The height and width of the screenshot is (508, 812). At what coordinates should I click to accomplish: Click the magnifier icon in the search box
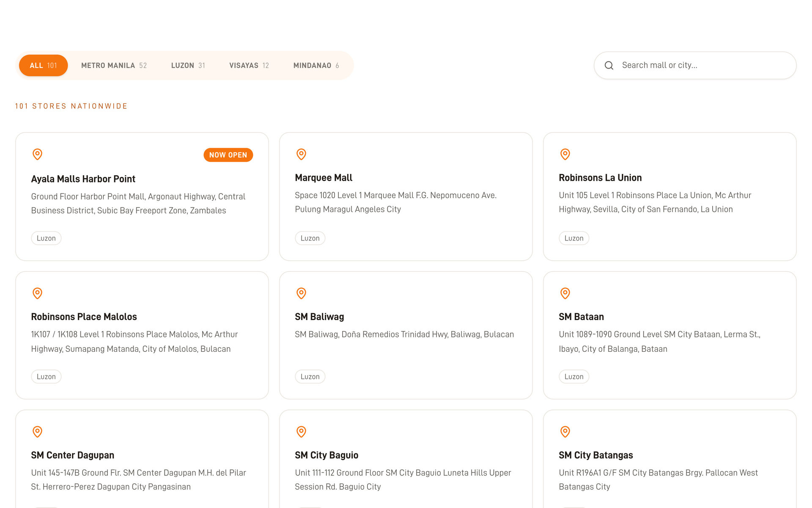tap(609, 65)
